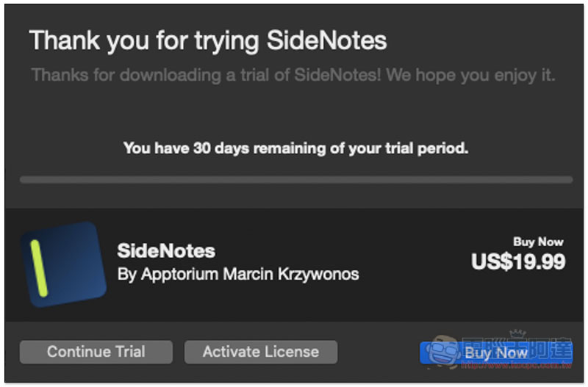Click the "Thanks for downloading a trial" subtitle
This screenshot has height=387, width=588.
(x=293, y=76)
